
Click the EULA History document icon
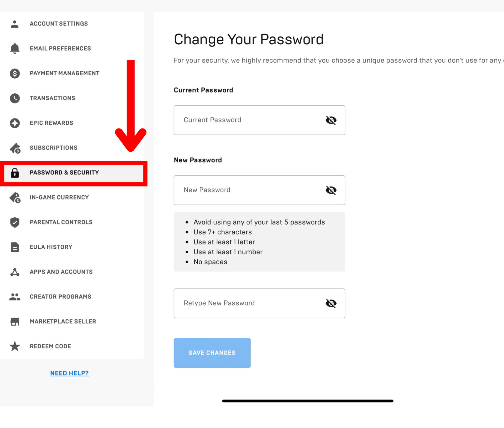[x=15, y=247]
